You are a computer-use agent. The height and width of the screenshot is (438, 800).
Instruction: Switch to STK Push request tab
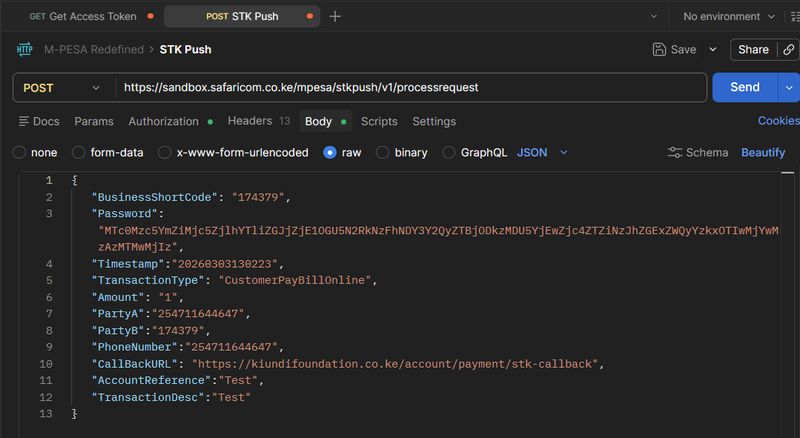242,16
